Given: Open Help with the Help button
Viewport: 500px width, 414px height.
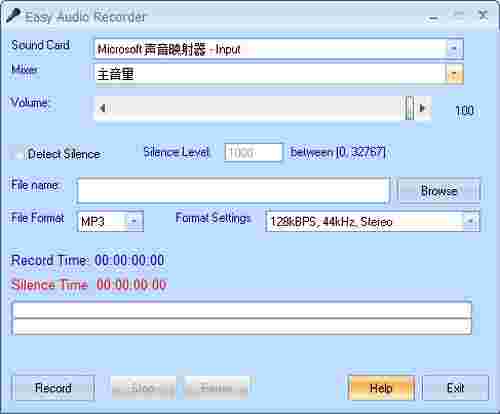Looking at the screenshot, I should point(381,388).
